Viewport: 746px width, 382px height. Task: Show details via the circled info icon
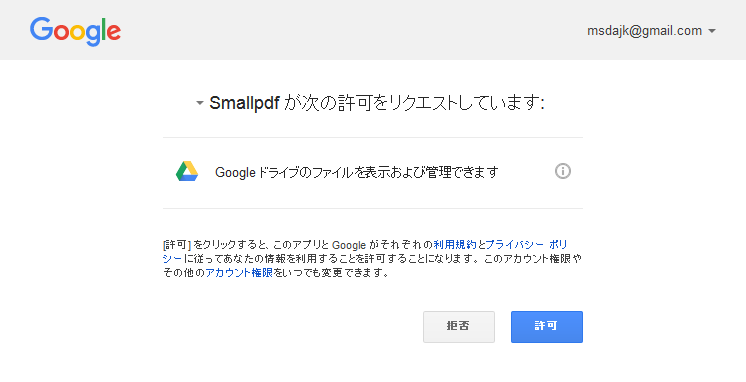tap(562, 171)
